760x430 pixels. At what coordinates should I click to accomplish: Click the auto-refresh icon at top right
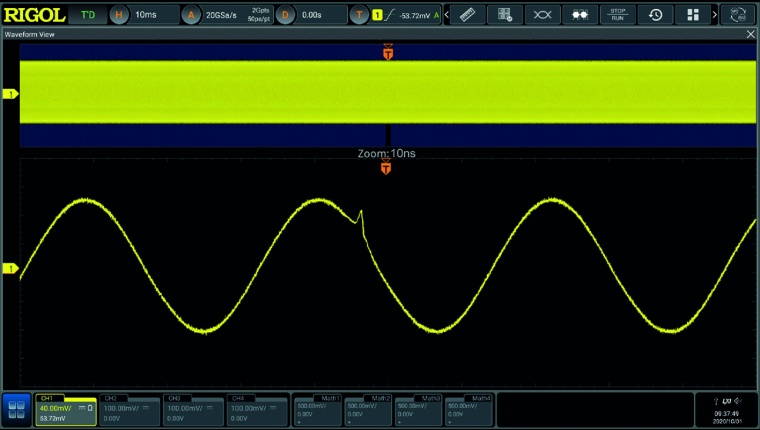[738, 15]
